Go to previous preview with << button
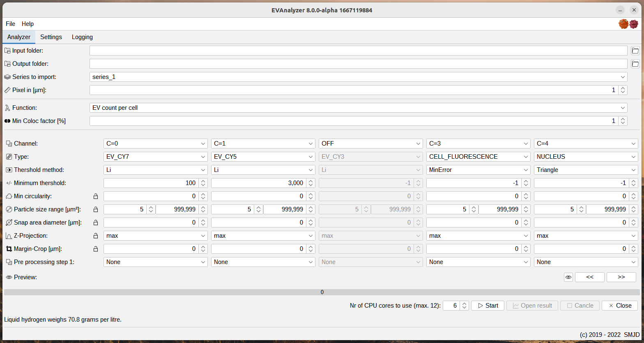This screenshot has width=644, height=343. [x=590, y=277]
